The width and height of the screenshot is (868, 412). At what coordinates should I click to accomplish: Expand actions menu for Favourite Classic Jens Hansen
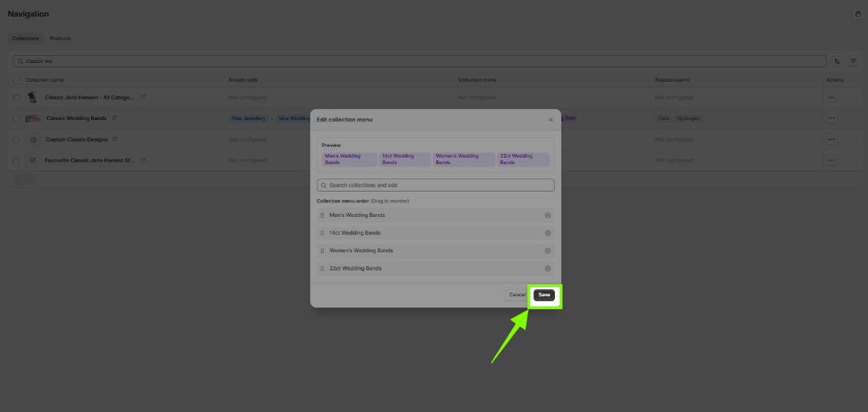coord(832,160)
